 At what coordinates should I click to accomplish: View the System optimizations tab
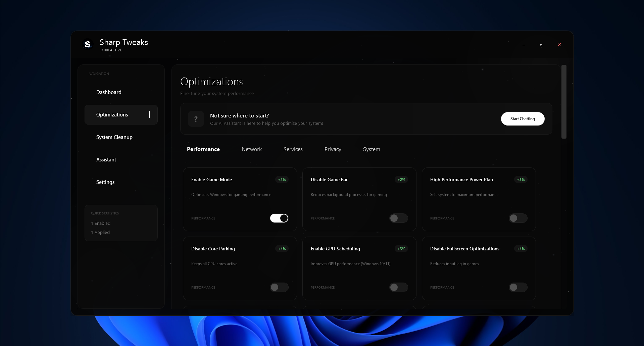click(x=371, y=149)
